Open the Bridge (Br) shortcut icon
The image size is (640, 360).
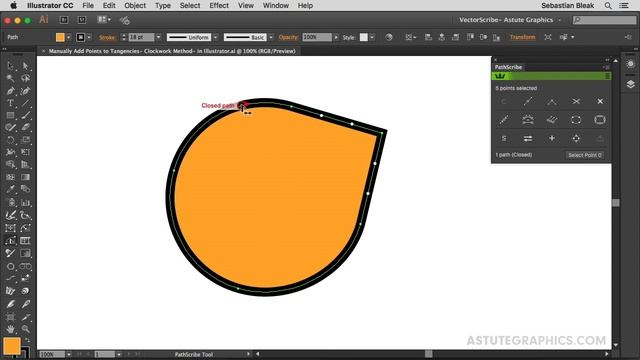coord(64,20)
